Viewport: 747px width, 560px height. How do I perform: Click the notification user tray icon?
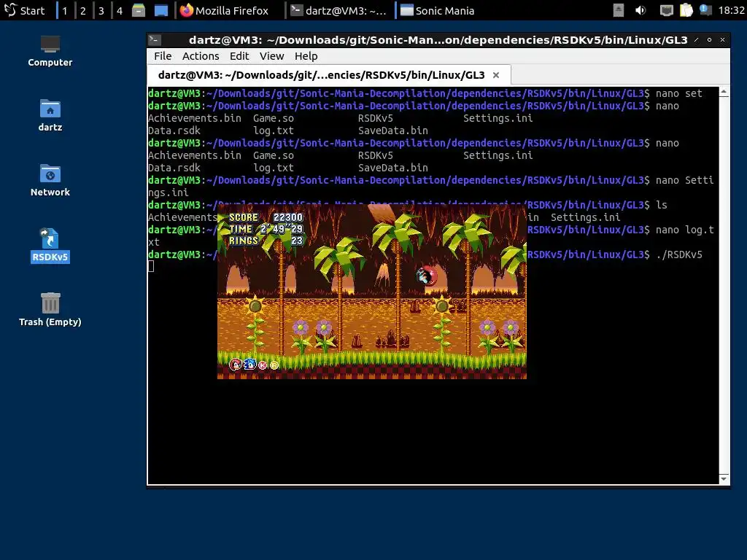(x=705, y=10)
